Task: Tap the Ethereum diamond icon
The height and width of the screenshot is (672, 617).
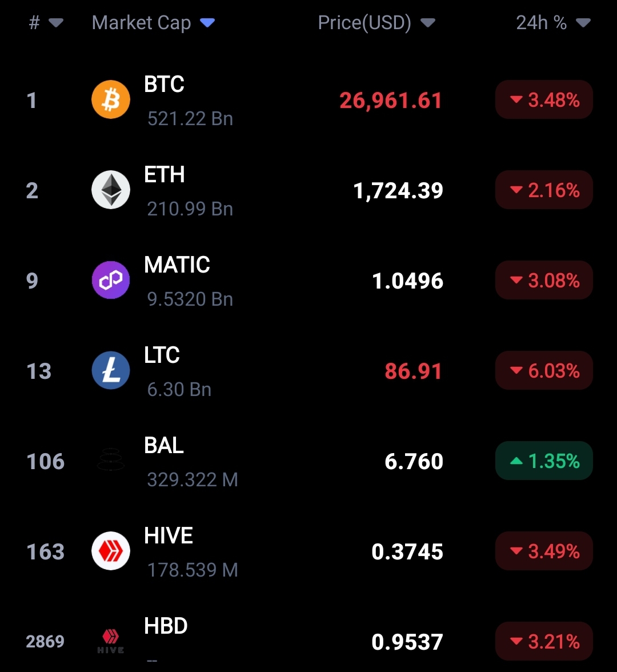Action: (x=111, y=190)
